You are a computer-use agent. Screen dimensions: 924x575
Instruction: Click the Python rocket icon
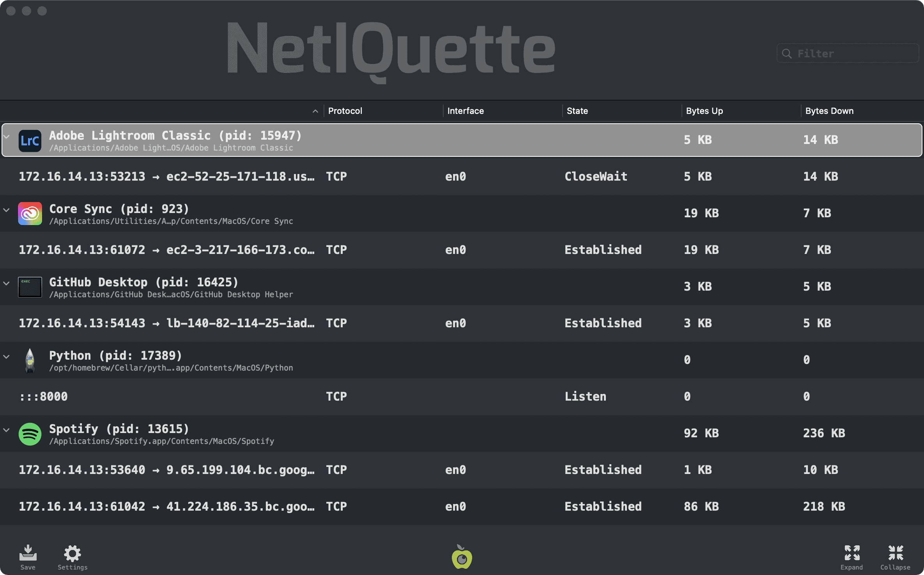point(30,360)
